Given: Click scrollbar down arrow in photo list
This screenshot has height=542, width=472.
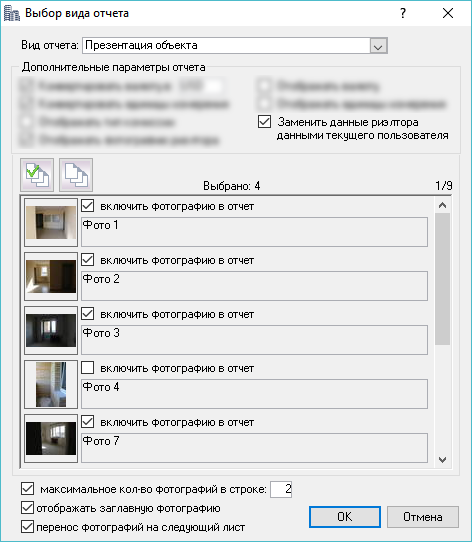Looking at the screenshot, I should [x=442, y=460].
